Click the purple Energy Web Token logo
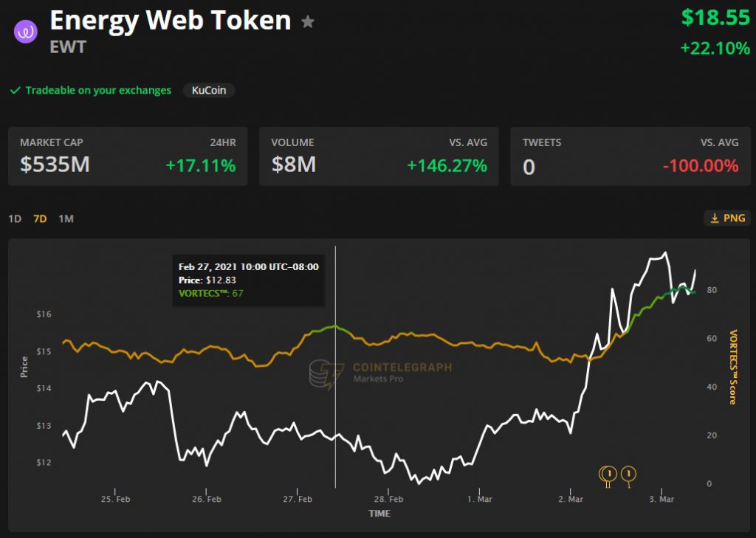This screenshot has height=538, width=756. (26, 32)
